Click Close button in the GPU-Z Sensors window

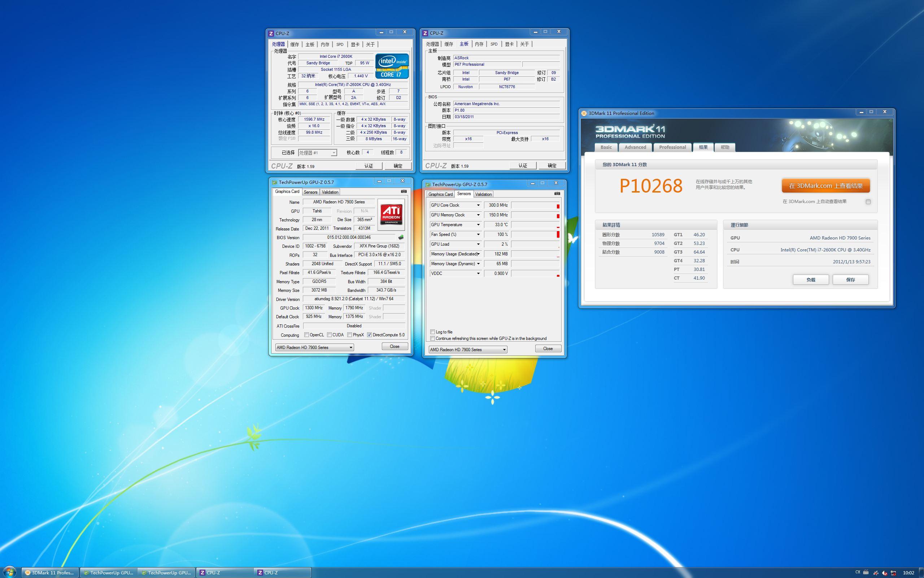click(548, 349)
